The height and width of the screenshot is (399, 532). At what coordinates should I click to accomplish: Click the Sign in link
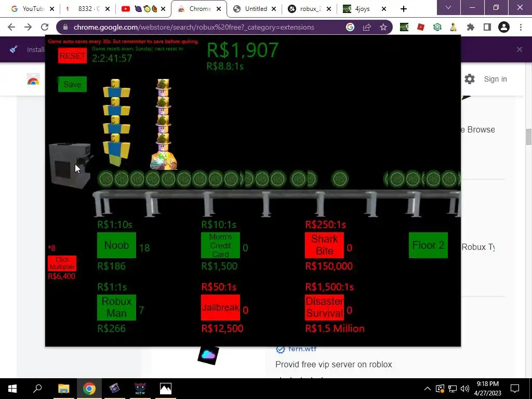click(x=495, y=79)
